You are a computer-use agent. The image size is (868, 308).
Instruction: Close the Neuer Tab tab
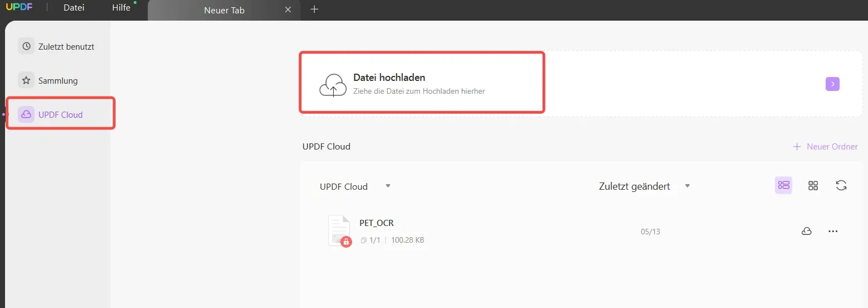[288, 9]
